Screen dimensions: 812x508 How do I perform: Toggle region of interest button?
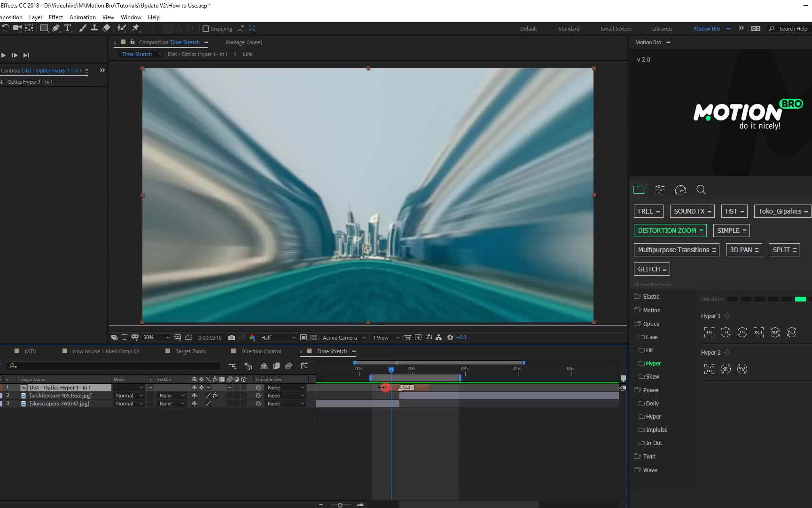(x=304, y=338)
